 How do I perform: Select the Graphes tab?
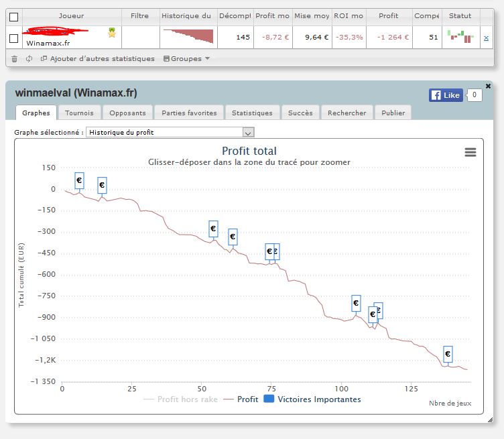coord(36,113)
